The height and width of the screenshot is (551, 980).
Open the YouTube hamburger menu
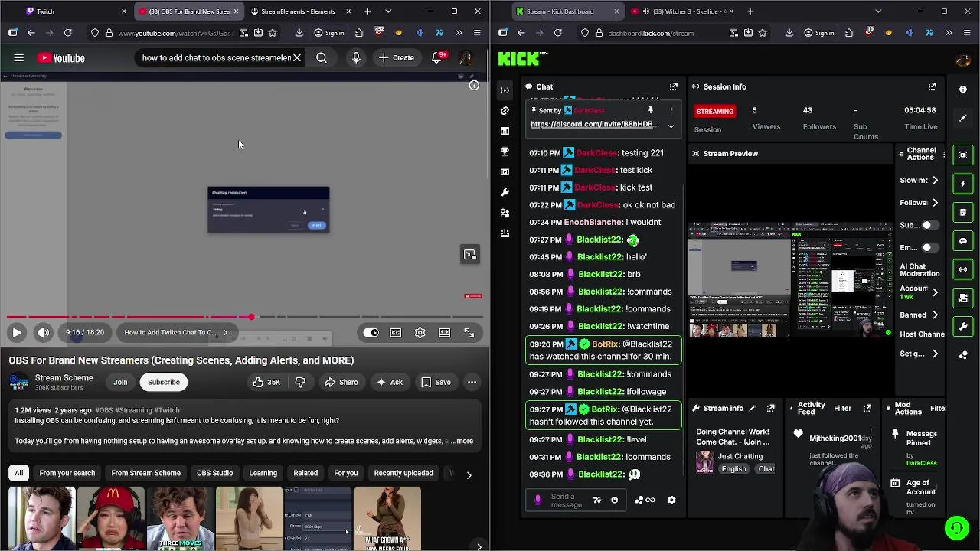point(18,57)
